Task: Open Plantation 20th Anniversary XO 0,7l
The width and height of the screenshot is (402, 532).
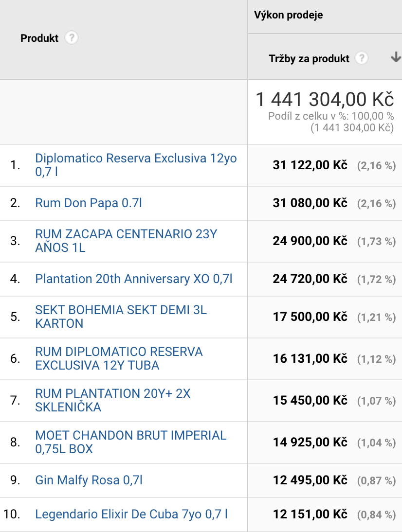Action: tap(134, 279)
